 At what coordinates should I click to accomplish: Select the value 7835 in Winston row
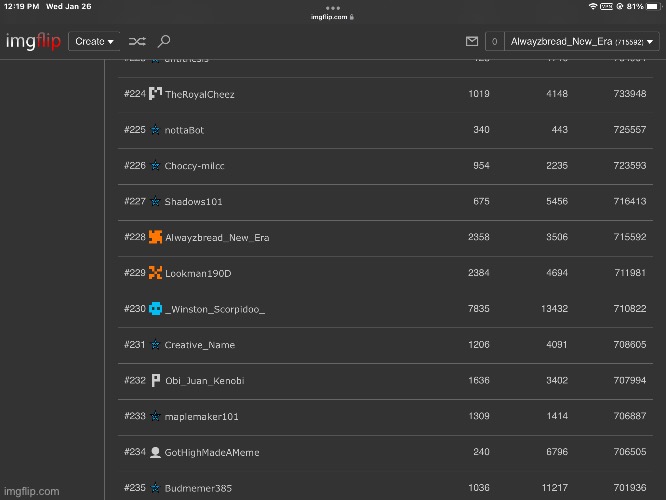(x=479, y=309)
